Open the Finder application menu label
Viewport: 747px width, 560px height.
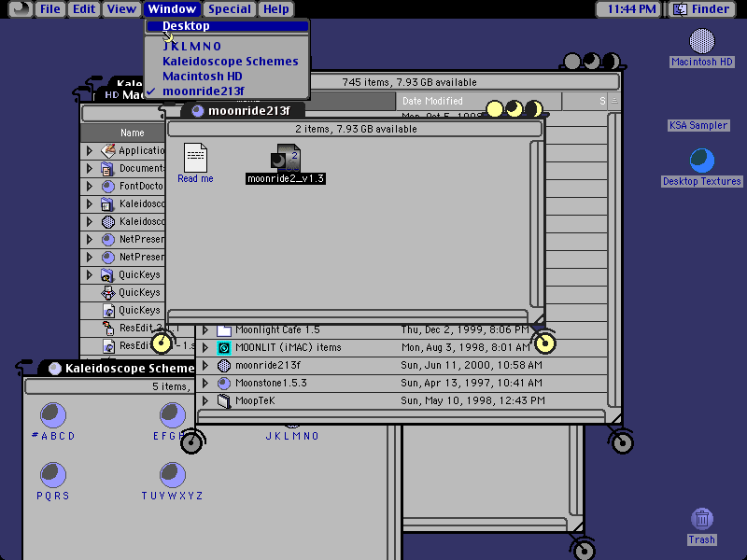711,9
